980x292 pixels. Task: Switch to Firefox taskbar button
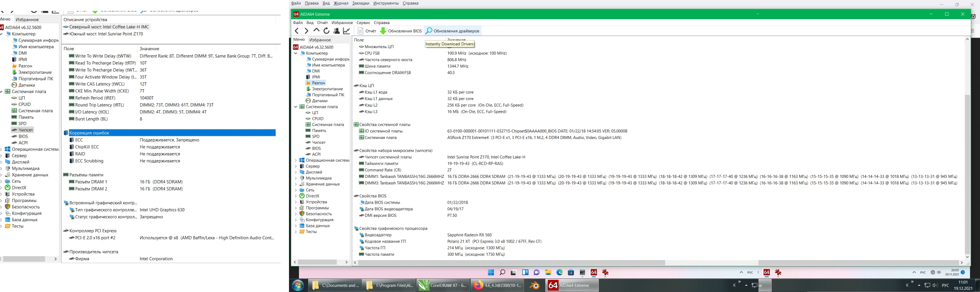[497, 285]
